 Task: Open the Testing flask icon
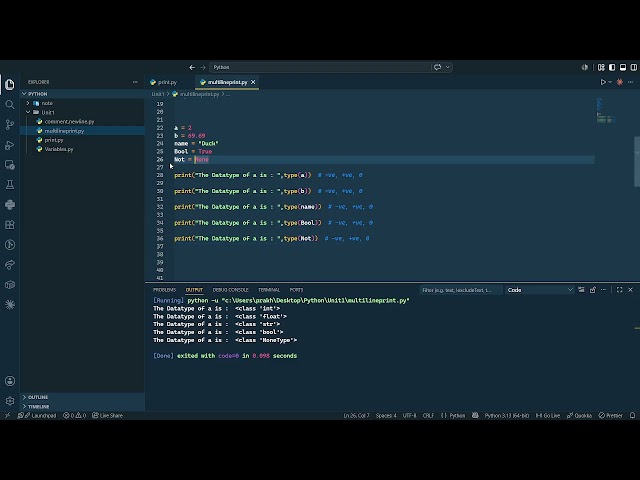coord(10,184)
